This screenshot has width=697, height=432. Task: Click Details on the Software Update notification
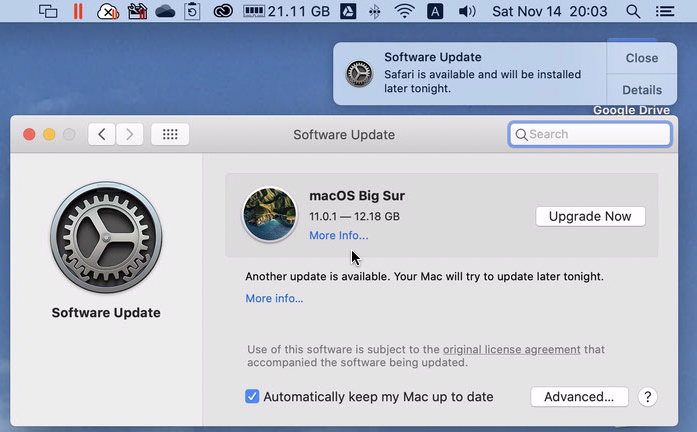click(x=642, y=90)
